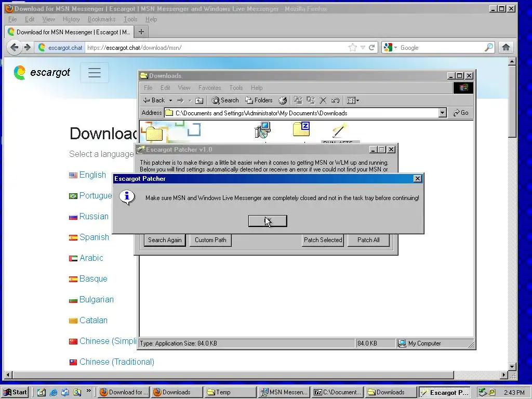Image resolution: width=532 pixels, height=399 pixels.
Task: Select the installer file icon in Downloads
Action: click(262, 130)
